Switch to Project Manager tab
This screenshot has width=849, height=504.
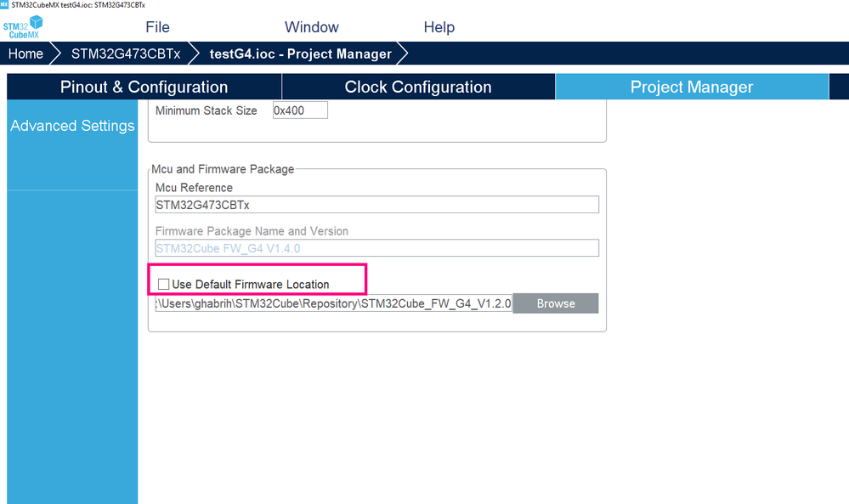tap(692, 87)
